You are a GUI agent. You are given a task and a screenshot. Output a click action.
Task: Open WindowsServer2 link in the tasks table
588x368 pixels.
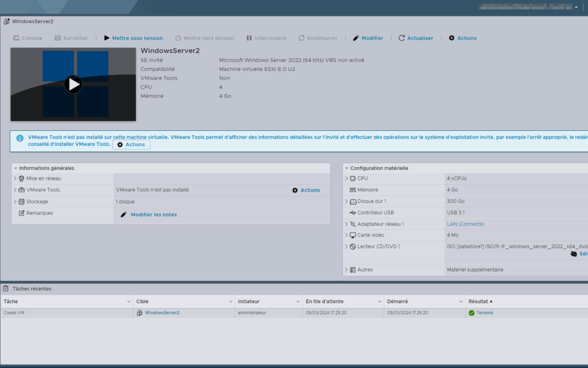click(x=162, y=313)
